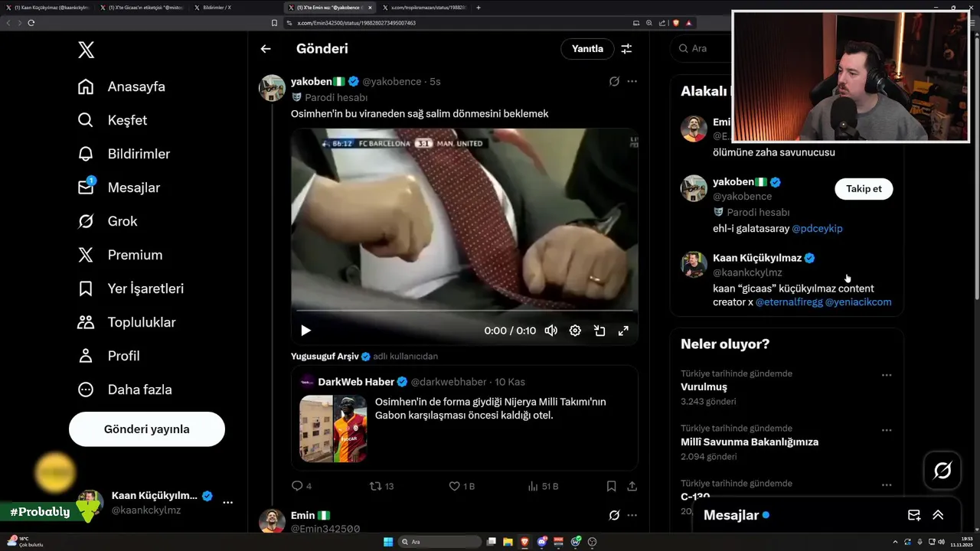The image size is (980, 551).
Task: Expand the Mesajlar drawer
Action: pyautogui.click(x=938, y=516)
